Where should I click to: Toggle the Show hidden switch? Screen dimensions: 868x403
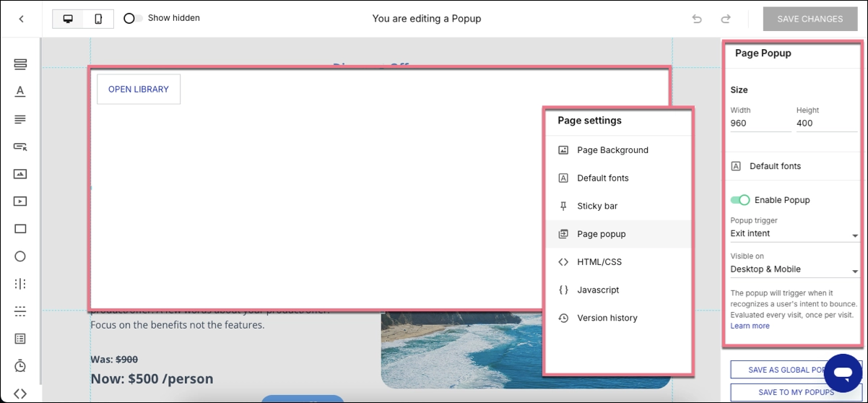click(x=132, y=18)
